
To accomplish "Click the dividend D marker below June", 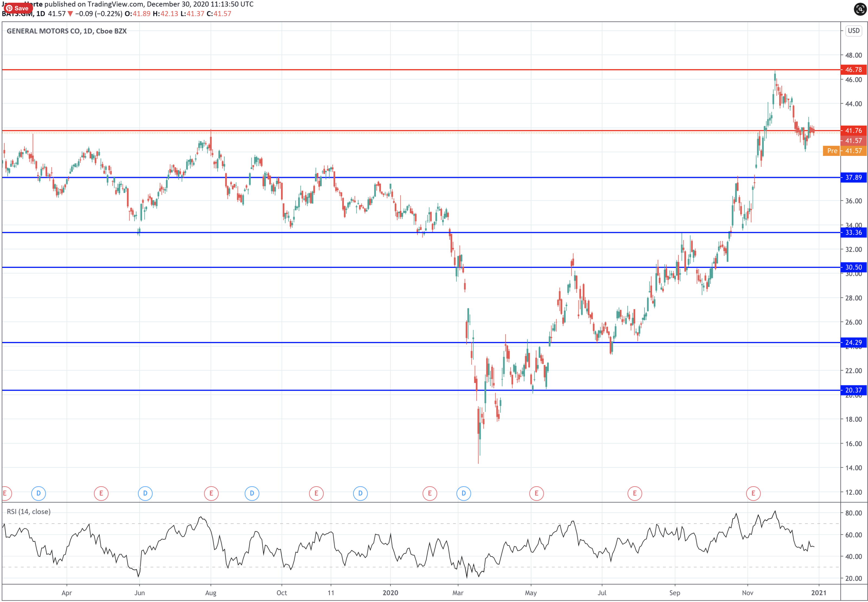I will pos(145,493).
